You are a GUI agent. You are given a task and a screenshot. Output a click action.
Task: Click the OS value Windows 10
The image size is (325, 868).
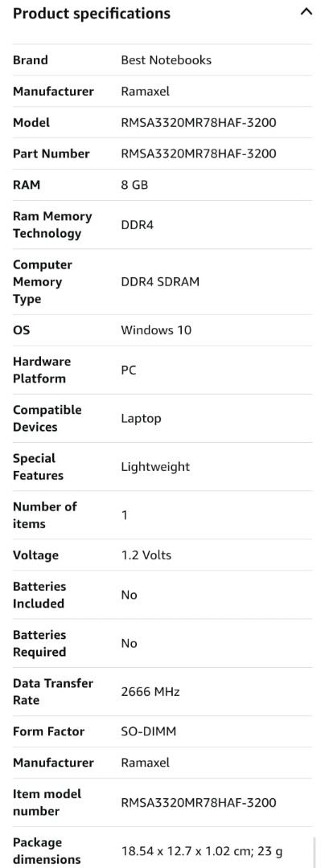pos(156,330)
